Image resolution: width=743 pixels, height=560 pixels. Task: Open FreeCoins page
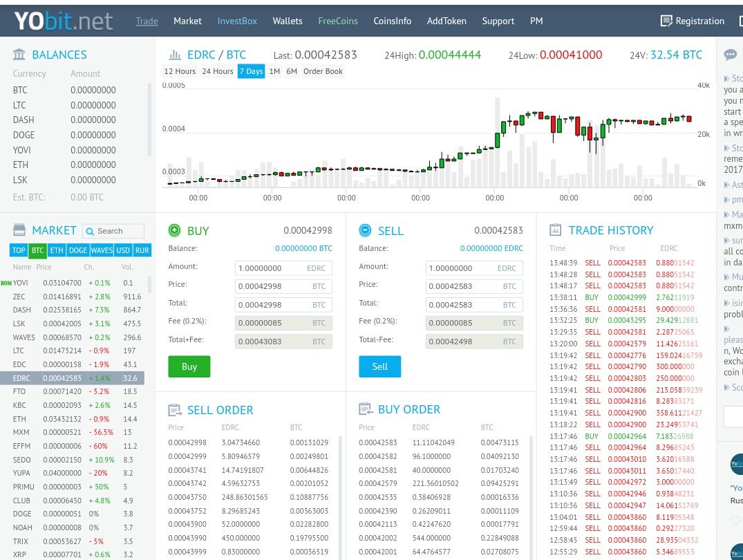pyautogui.click(x=338, y=21)
